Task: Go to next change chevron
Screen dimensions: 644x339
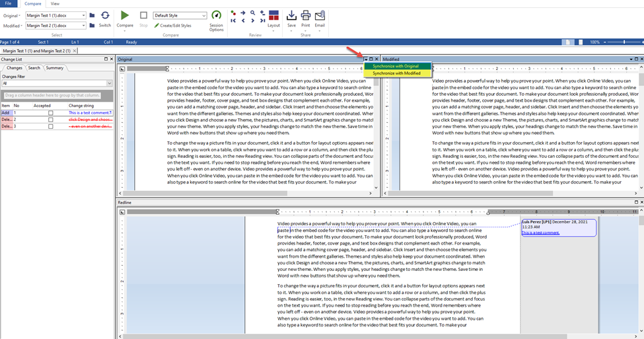Action: pos(252,20)
